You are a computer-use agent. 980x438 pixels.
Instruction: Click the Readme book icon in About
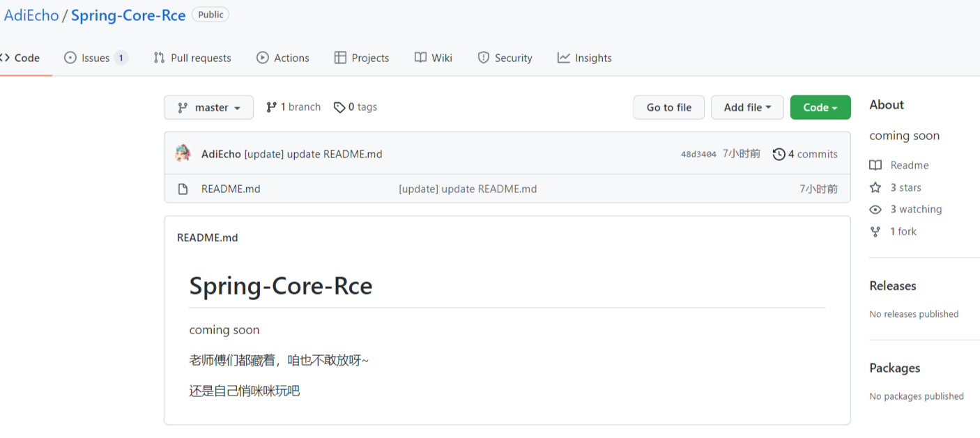pos(875,165)
